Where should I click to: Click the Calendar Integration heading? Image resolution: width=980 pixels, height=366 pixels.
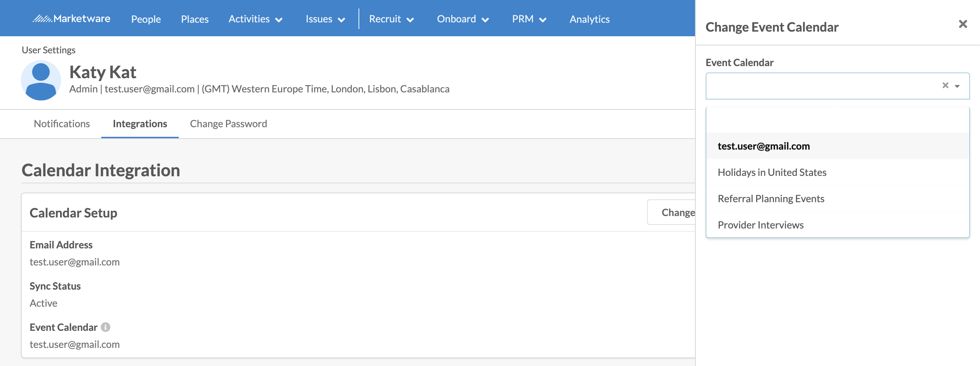tap(101, 170)
